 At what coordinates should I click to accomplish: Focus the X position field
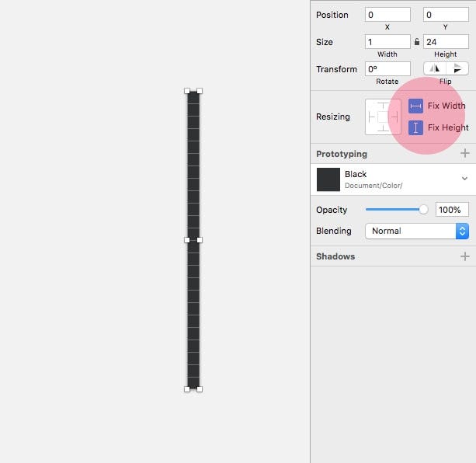[x=387, y=15]
